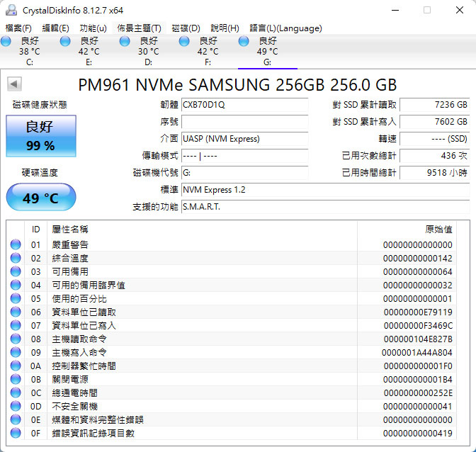The image size is (476, 452).
Task: Click the 9518 小時 power on hours value
Action: pyautogui.click(x=434, y=173)
